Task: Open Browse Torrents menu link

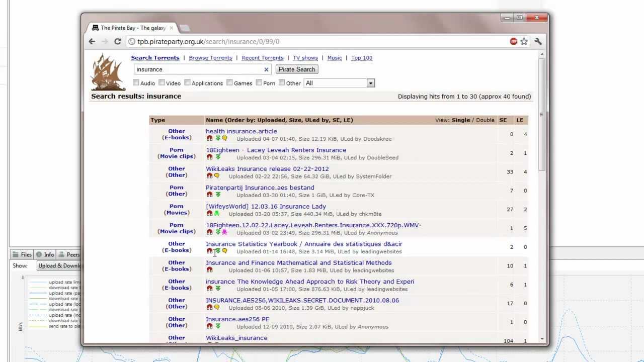Action: tap(210, 58)
